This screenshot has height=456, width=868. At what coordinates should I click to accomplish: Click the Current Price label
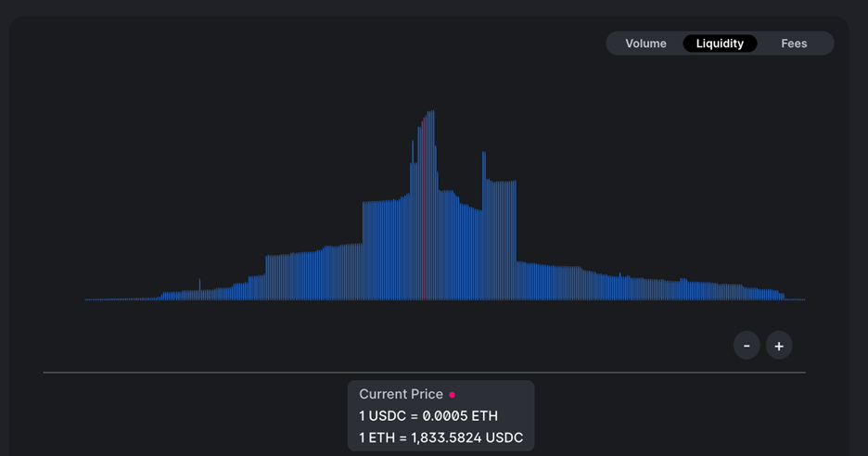pyautogui.click(x=401, y=394)
